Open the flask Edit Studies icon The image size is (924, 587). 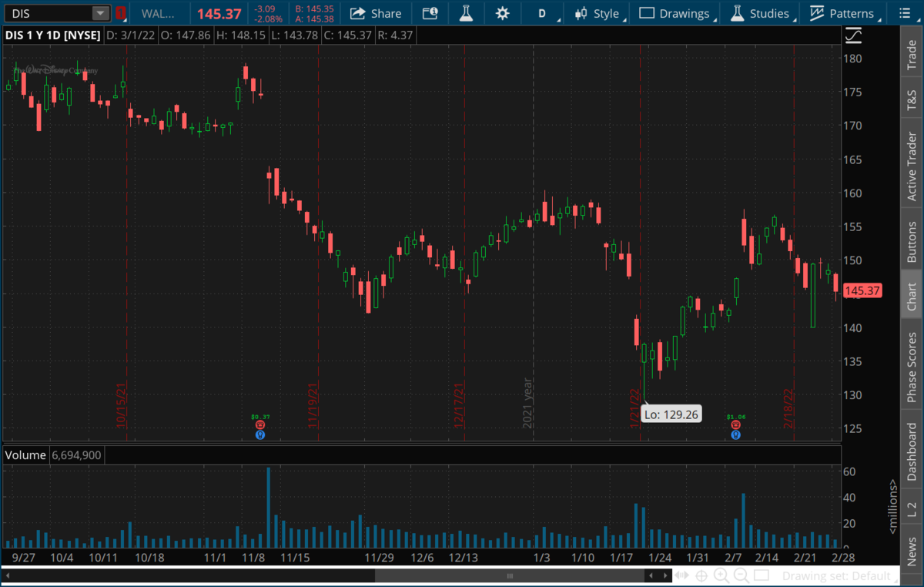pyautogui.click(x=467, y=13)
